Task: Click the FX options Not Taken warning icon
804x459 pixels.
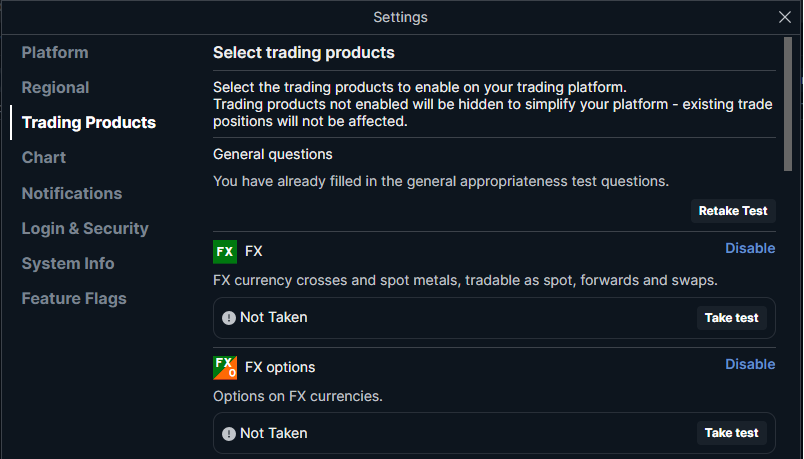Action: (229, 434)
